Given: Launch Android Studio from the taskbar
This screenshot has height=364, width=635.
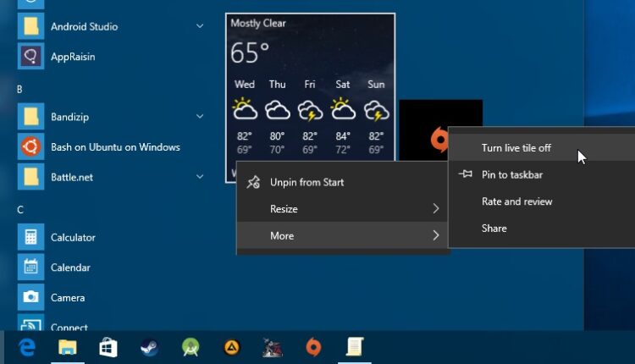Looking at the screenshot, I should tap(190, 347).
